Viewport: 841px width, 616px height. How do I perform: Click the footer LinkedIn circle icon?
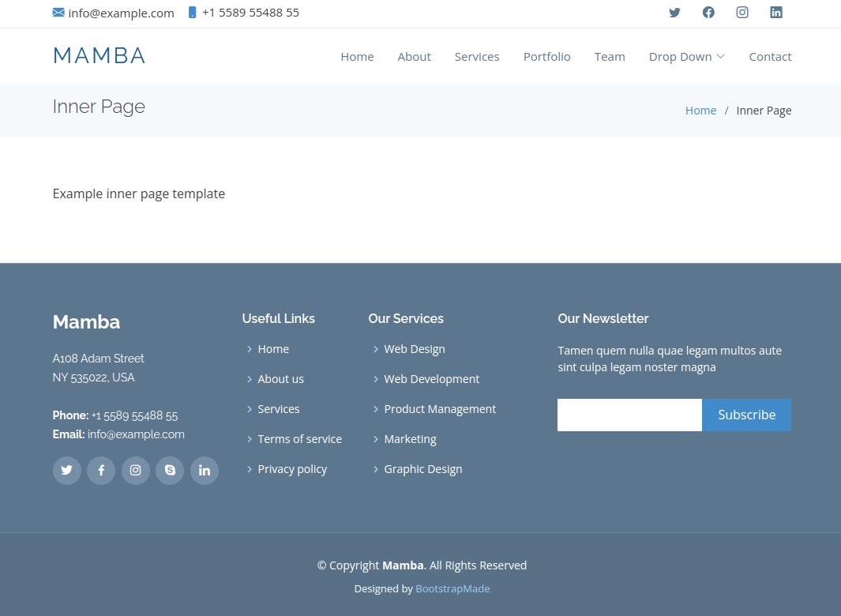tap(205, 471)
